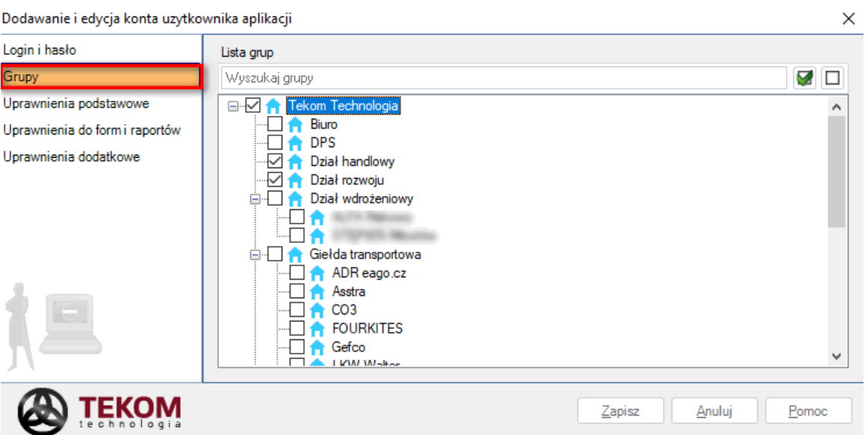The height and width of the screenshot is (435, 868).
Task: Click the CO3 label
Action: pyautogui.click(x=344, y=309)
